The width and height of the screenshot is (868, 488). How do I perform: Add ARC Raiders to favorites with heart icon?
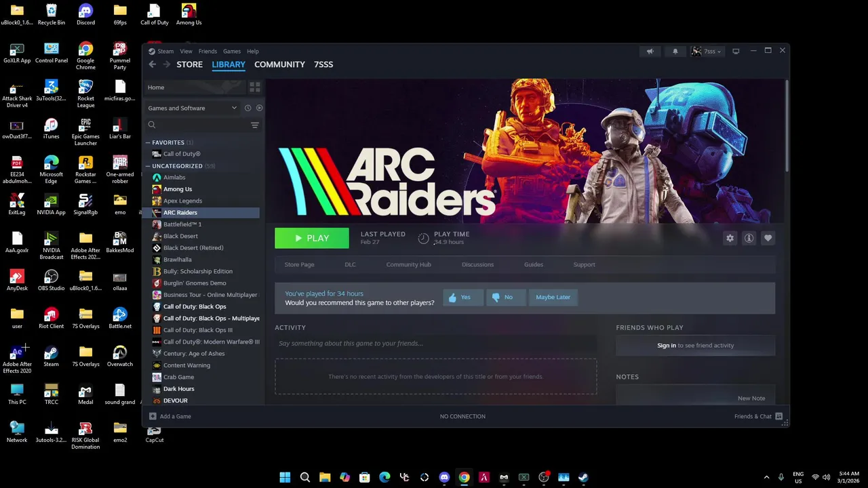click(x=768, y=238)
